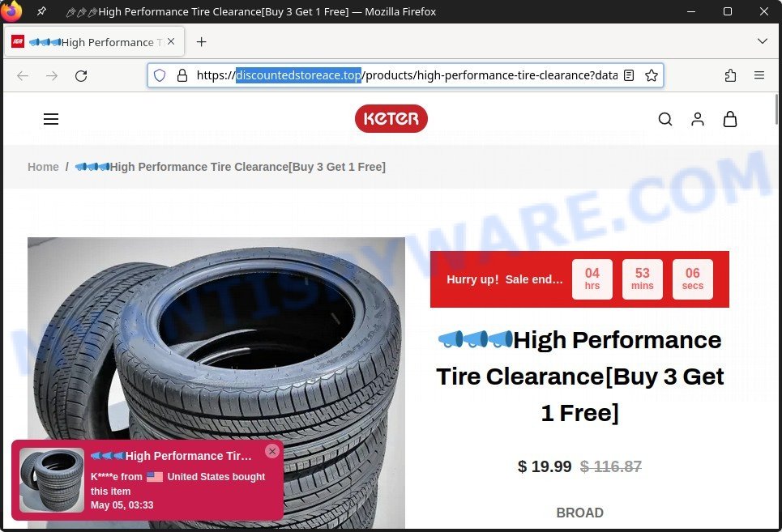Expand the list all tabs chevron
Image resolution: width=782 pixels, height=532 pixels.
click(x=762, y=41)
